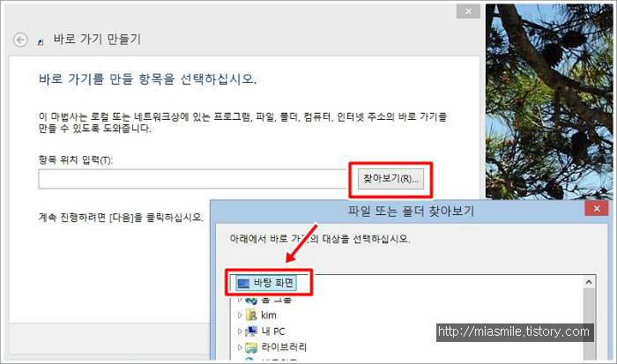Screen dimensions: 617x364
Task: Select the 바탕 화면 desktop icon
Action: [x=243, y=283]
